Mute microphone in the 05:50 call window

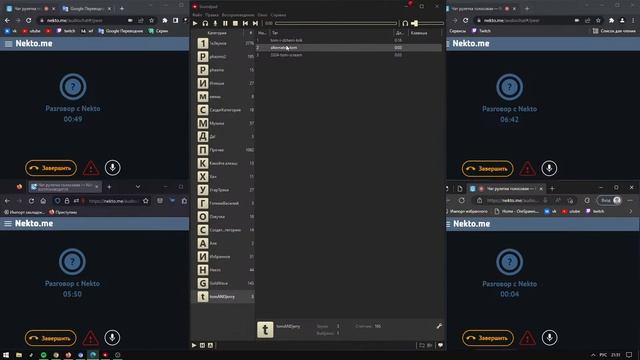(112, 338)
